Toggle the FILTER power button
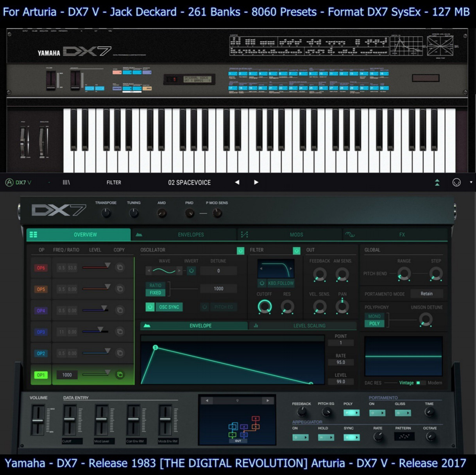Screen dimensions: 476x475 click(297, 250)
